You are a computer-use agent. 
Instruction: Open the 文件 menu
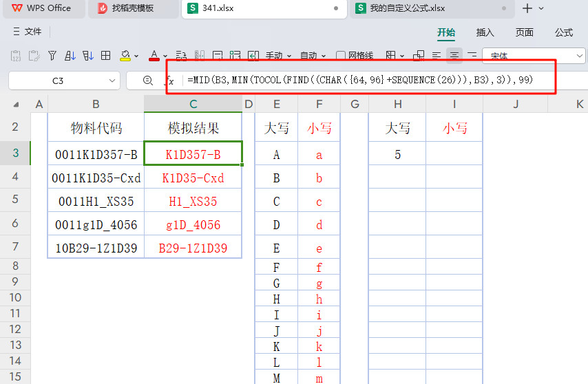coord(28,32)
